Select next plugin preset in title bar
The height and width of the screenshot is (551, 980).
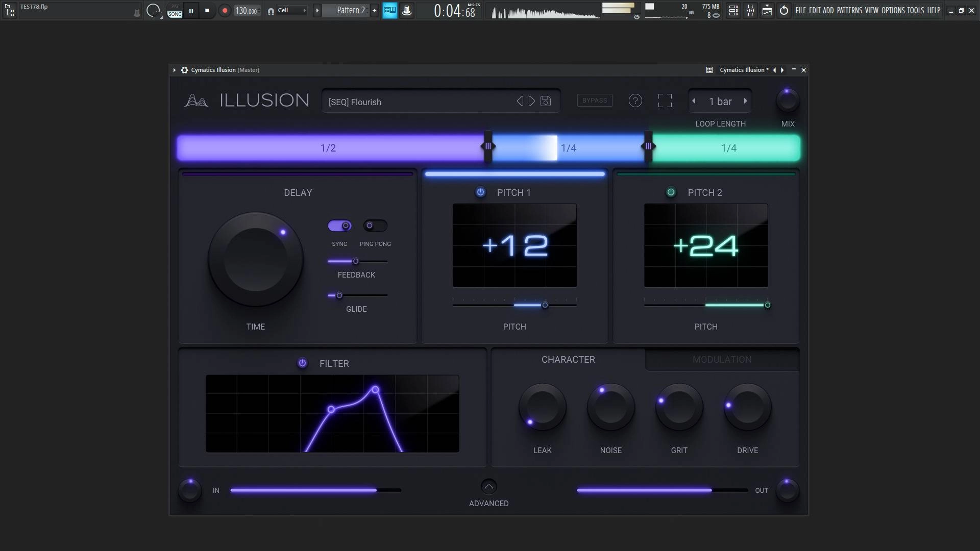[x=782, y=70]
